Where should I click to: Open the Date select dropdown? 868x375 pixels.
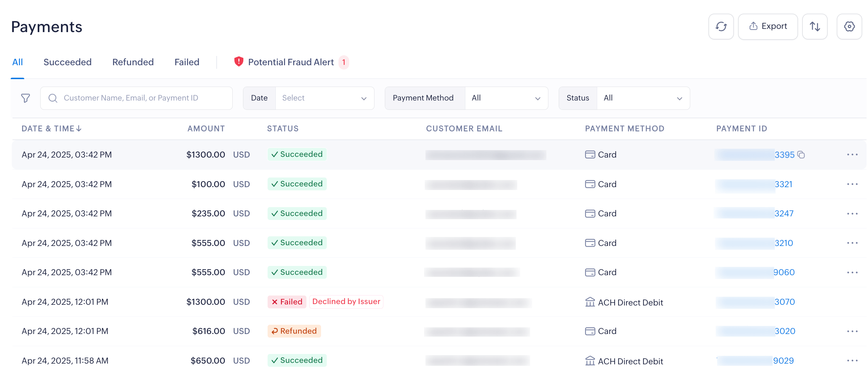pos(324,98)
